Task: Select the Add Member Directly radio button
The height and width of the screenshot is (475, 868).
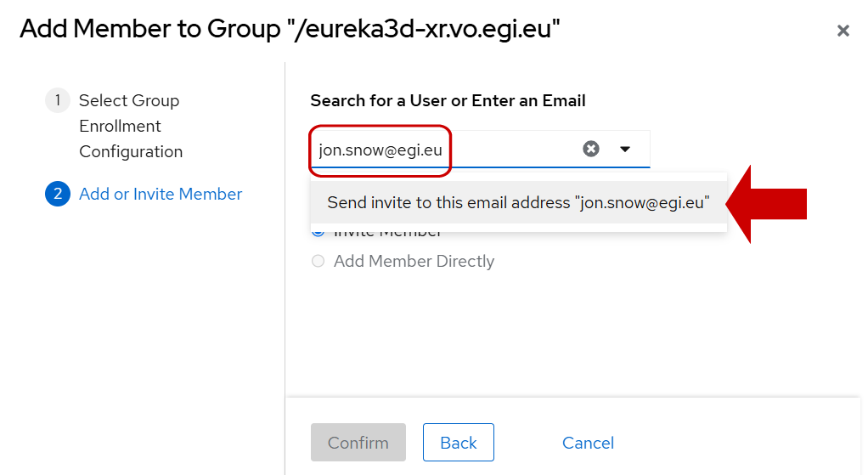Action: tap(318, 261)
